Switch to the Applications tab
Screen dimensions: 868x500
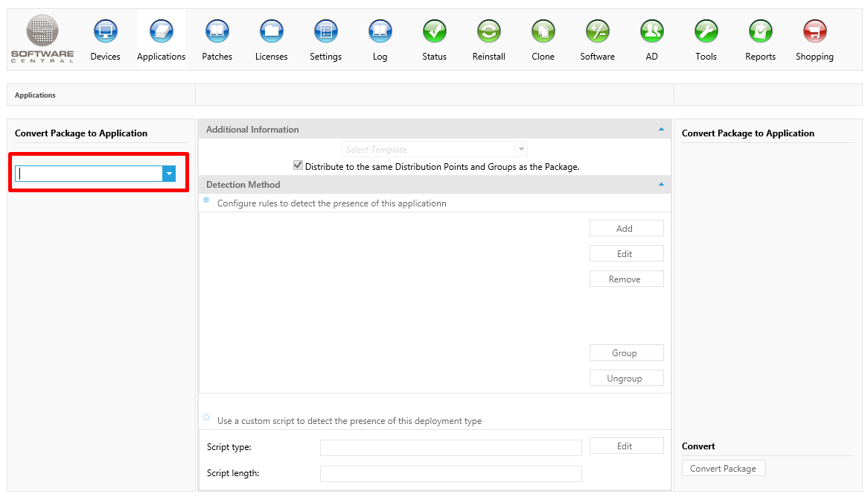coord(161,40)
